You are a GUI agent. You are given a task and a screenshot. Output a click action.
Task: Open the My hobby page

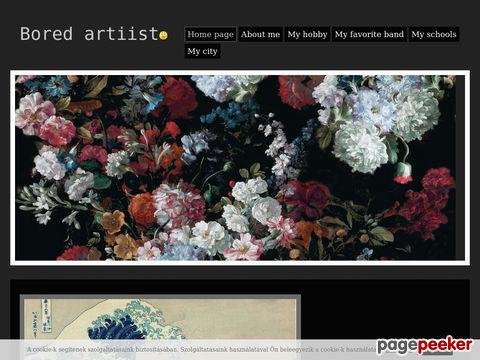(x=307, y=34)
